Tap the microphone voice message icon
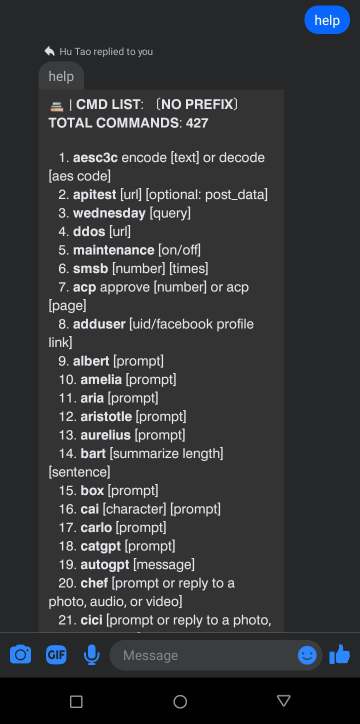Viewport: 360px width, 724px height. point(91,655)
